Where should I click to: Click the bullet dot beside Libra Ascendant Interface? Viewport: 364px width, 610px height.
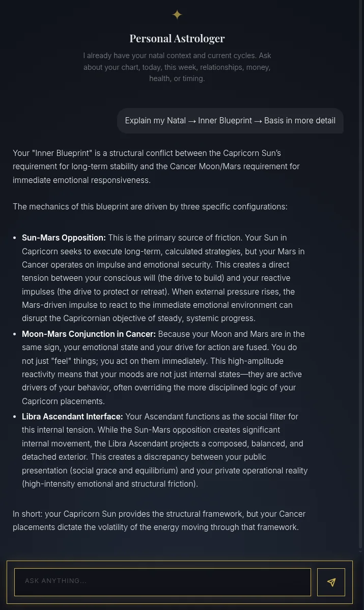15,416
